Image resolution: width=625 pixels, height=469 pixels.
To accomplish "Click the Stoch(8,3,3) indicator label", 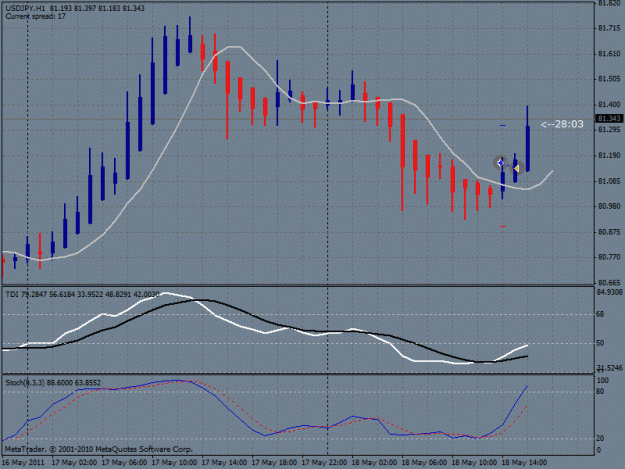I will [x=53, y=383].
